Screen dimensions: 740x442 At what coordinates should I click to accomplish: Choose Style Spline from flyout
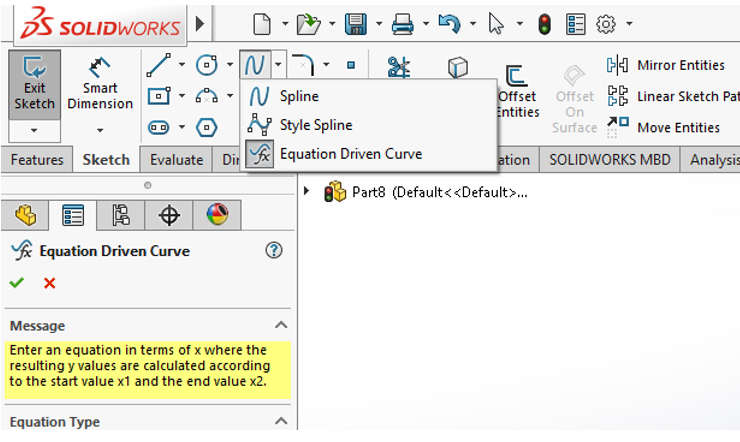(x=369, y=125)
